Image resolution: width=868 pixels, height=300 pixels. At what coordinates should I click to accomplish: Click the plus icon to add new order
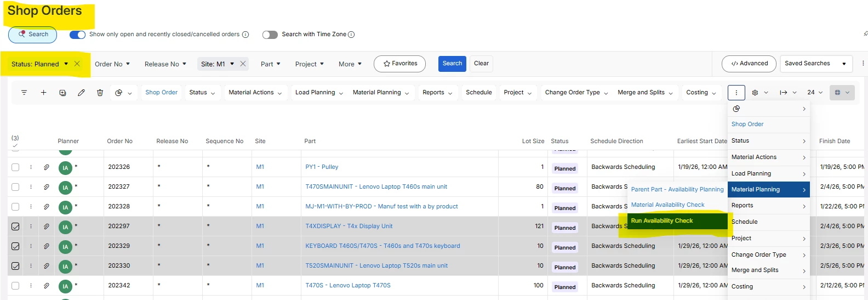pyautogui.click(x=43, y=93)
